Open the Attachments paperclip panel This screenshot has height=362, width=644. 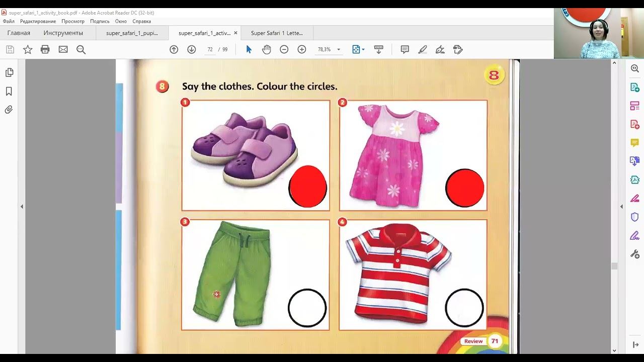coord(9,110)
